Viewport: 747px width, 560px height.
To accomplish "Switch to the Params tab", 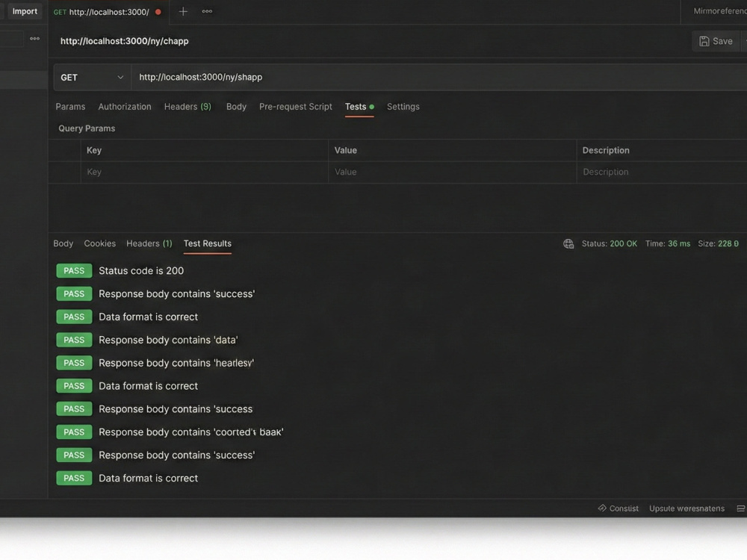I will click(70, 107).
